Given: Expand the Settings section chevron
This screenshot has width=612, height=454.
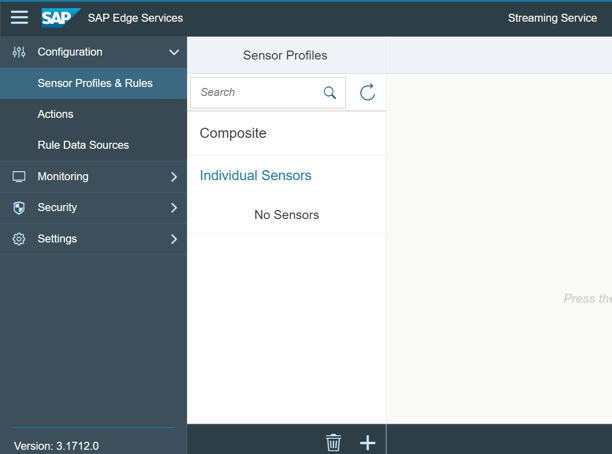Looking at the screenshot, I should [x=174, y=239].
